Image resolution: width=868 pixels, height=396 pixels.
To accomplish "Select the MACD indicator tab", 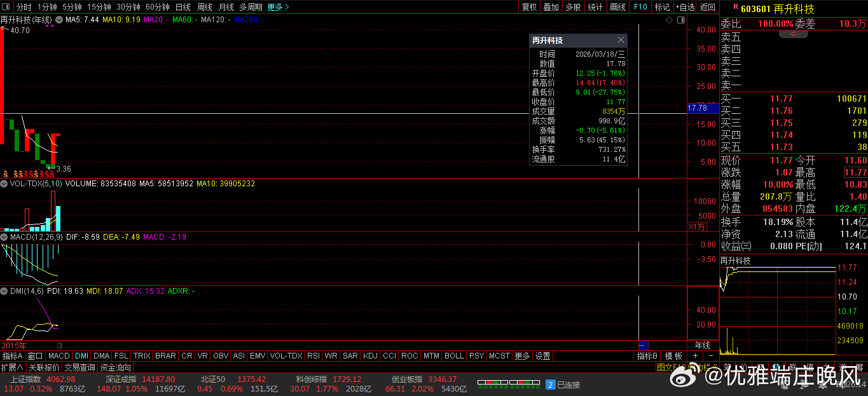I will [x=59, y=356].
